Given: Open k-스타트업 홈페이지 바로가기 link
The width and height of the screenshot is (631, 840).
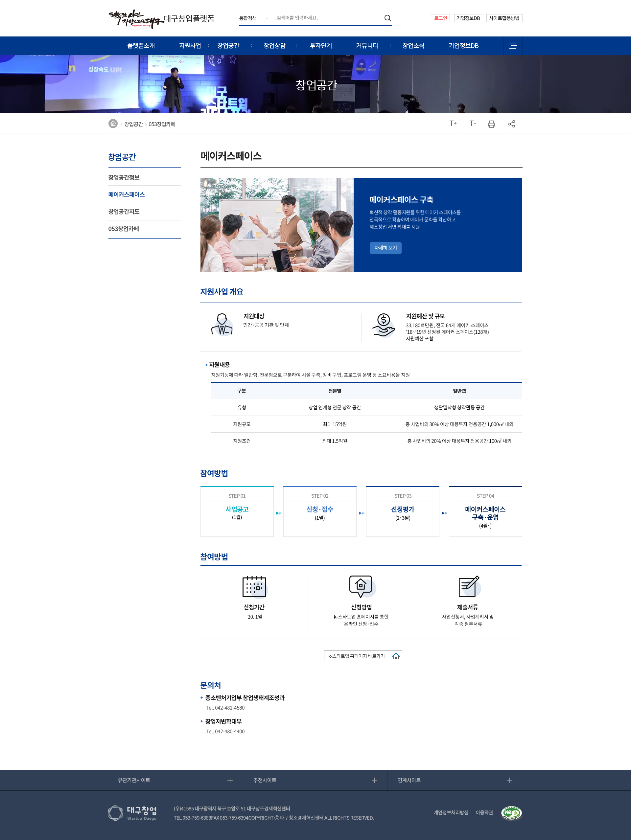Looking at the screenshot, I should 356,656.
